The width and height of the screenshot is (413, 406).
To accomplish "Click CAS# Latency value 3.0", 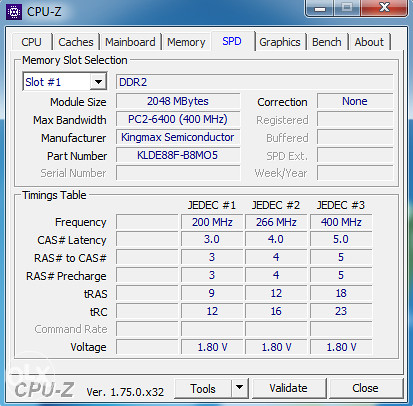I will (212, 239).
